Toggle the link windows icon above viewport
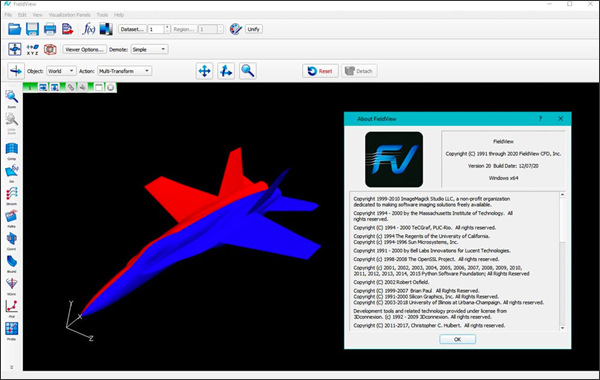The height and width of the screenshot is (380, 600). point(71,87)
